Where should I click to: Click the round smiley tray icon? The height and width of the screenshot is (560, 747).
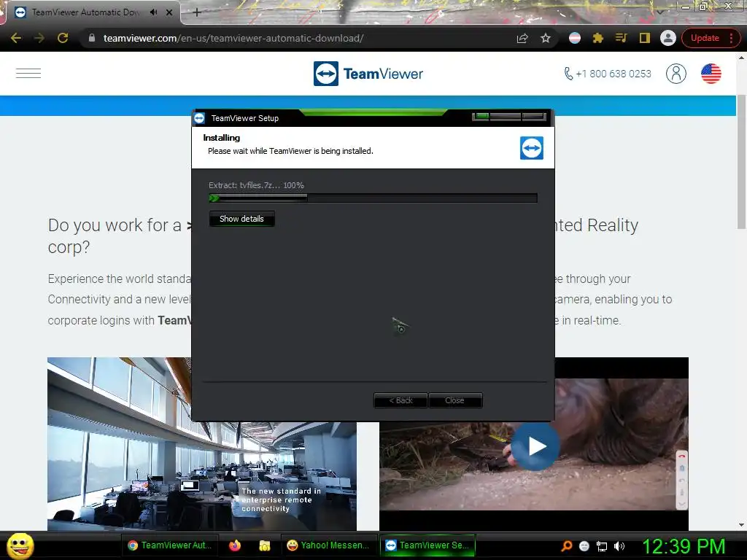point(584,546)
